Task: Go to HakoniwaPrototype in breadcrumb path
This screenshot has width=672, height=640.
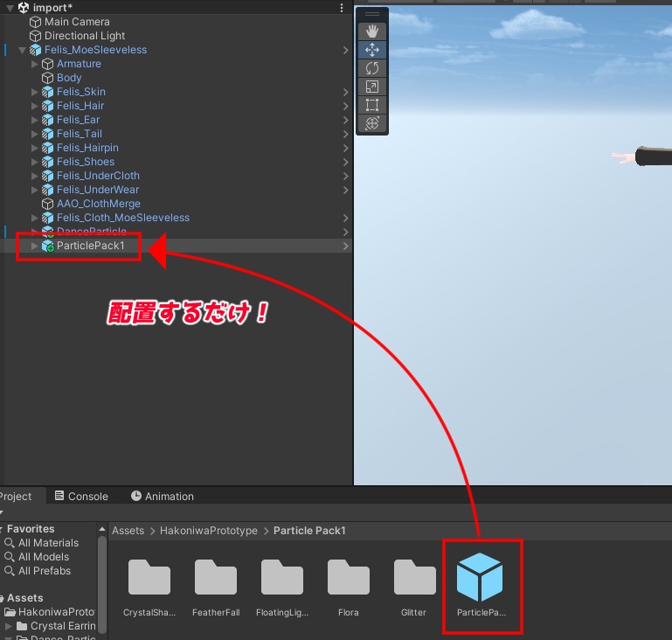Action: point(209,531)
